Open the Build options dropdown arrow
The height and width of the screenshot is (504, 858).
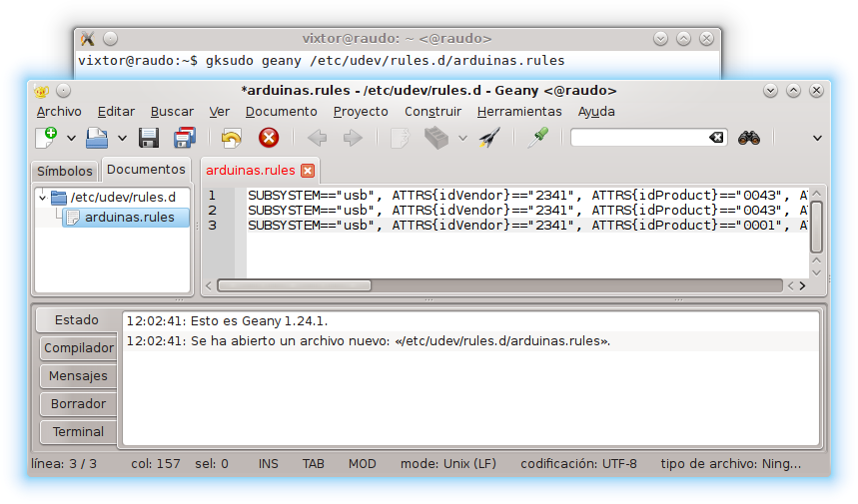tap(462, 139)
